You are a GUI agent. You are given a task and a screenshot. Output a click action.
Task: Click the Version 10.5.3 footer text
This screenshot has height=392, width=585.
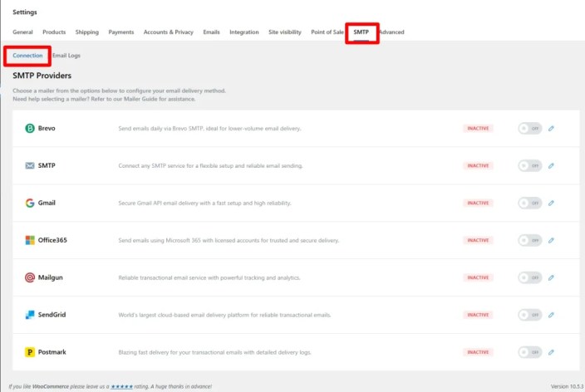click(567, 386)
